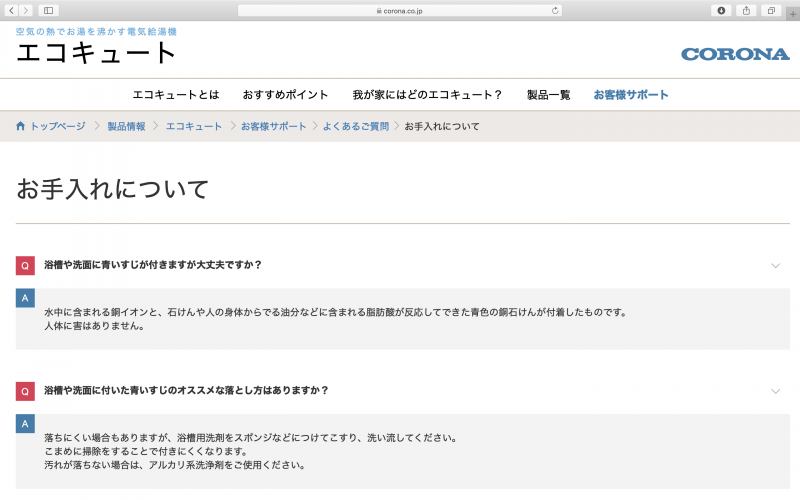The height and width of the screenshot is (500, 800).
Task: Open Safari's downloads icon
Action: coord(721,10)
